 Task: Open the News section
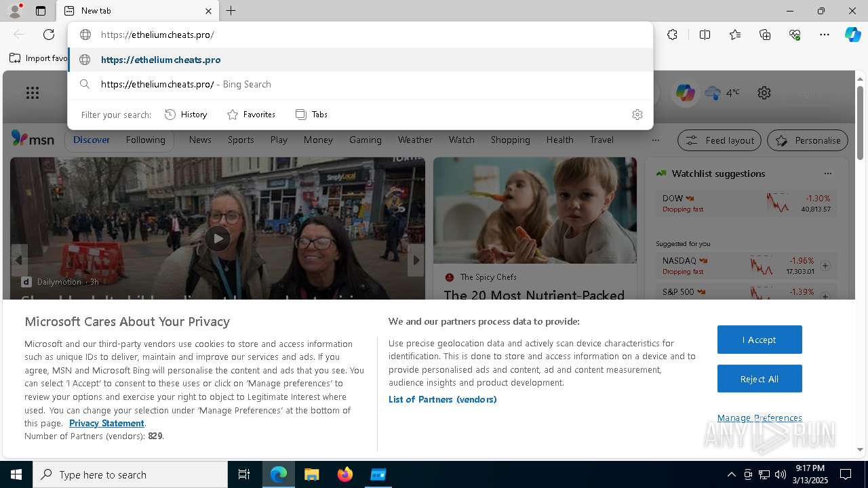(x=200, y=140)
